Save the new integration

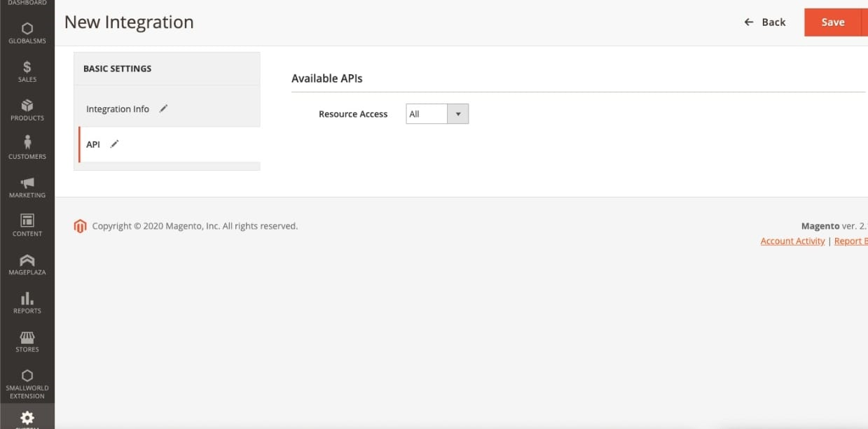click(x=832, y=22)
